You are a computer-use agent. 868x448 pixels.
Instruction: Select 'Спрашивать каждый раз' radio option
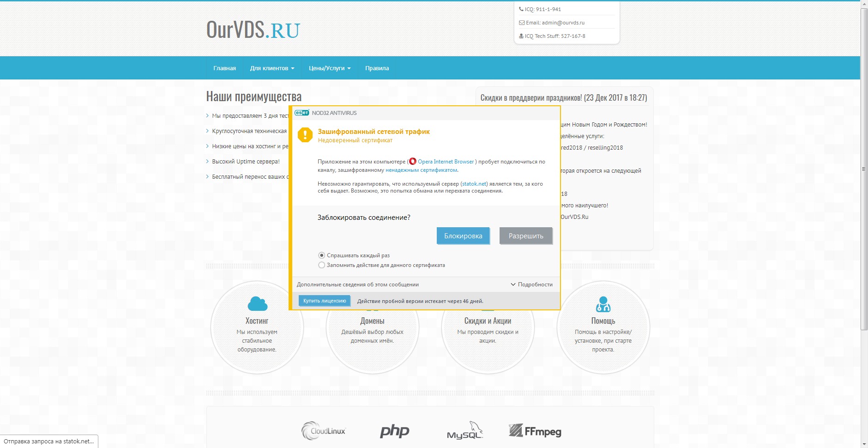pos(322,255)
